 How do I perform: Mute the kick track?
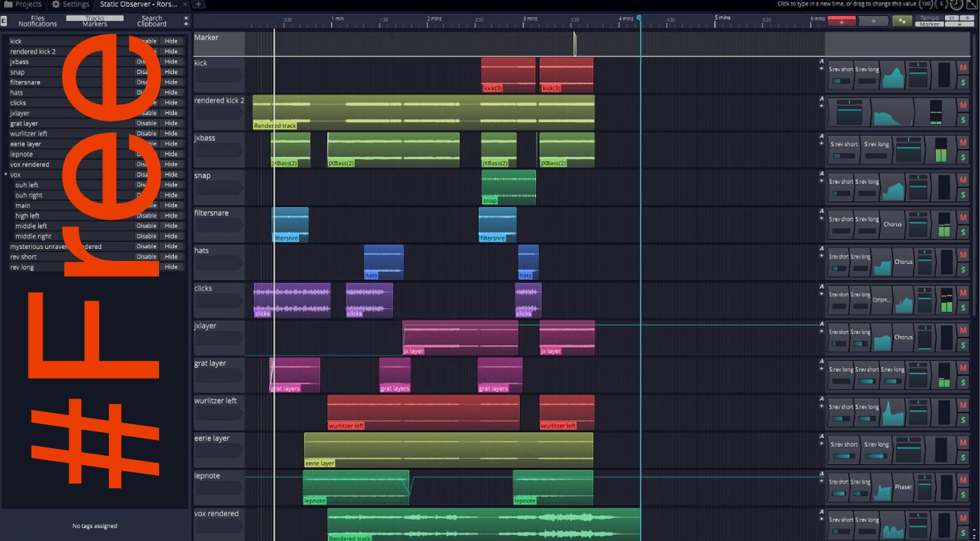(x=963, y=68)
